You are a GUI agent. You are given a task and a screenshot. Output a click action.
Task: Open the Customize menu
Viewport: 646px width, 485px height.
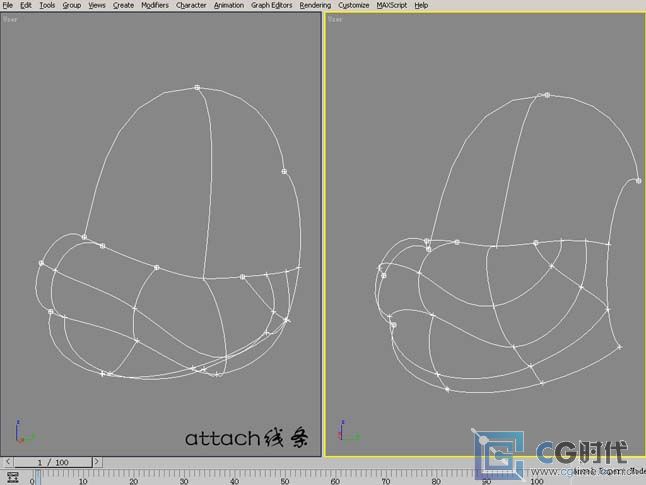tap(353, 5)
